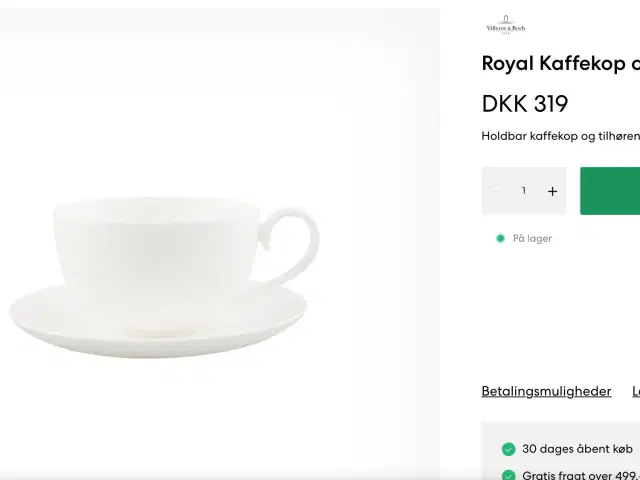Click the green 'På lager' stock indicator dot
This screenshot has width=640, height=480.
pos(501,238)
